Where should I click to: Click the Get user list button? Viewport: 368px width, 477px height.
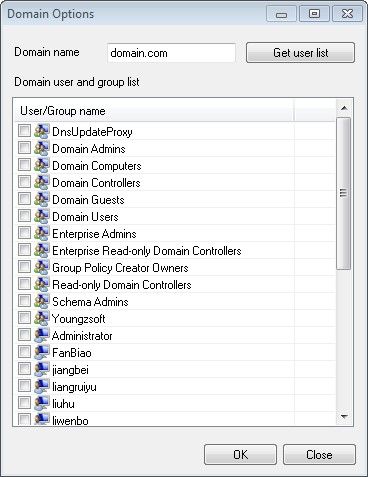[x=300, y=52]
